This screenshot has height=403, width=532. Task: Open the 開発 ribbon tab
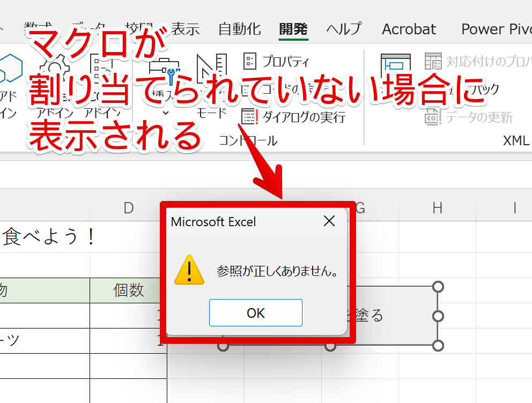pyautogui.click(x=293, y=29)
